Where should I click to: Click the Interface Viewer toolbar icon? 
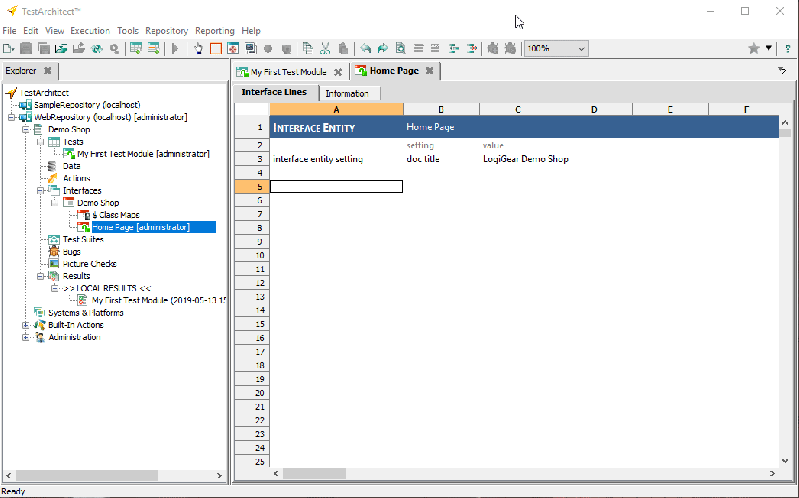[x=233, y=48]
